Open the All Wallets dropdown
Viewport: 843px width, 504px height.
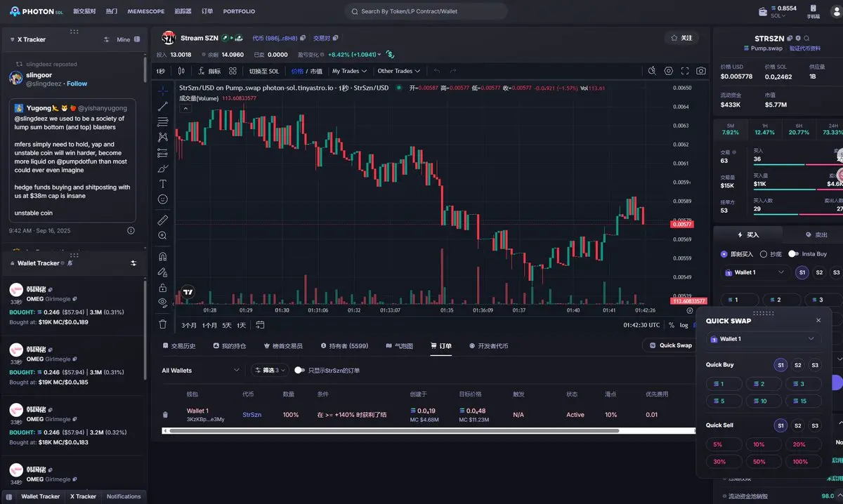[200, 370]
